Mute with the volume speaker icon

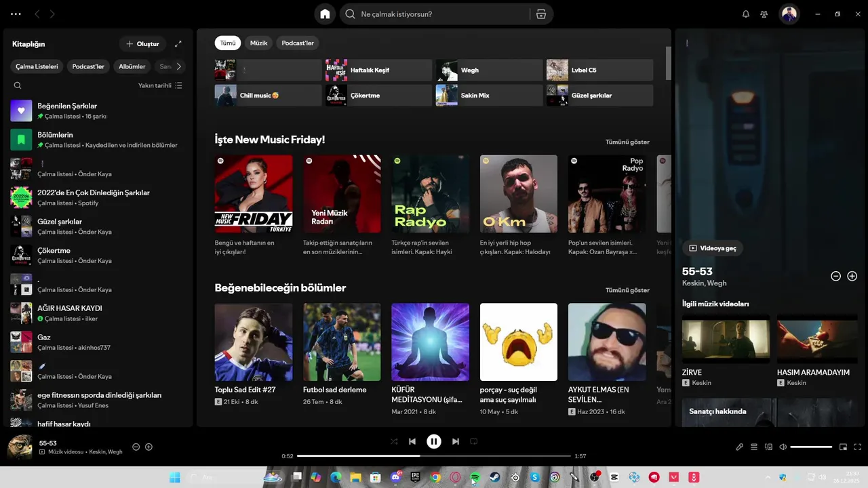click(x=783, y=447)
